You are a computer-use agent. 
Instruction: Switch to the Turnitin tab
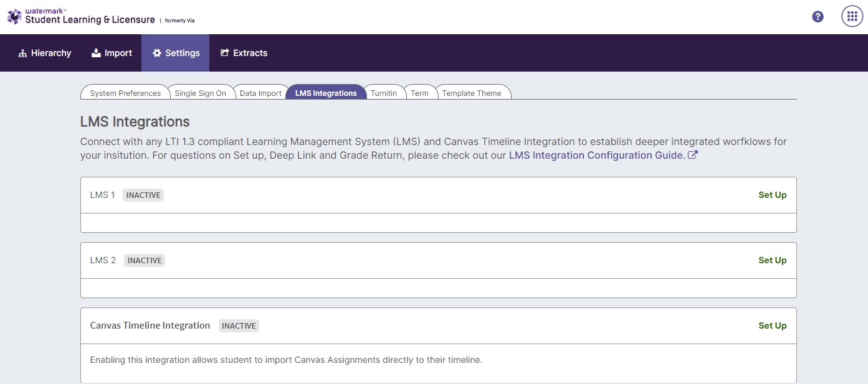(x=384, y=93)
